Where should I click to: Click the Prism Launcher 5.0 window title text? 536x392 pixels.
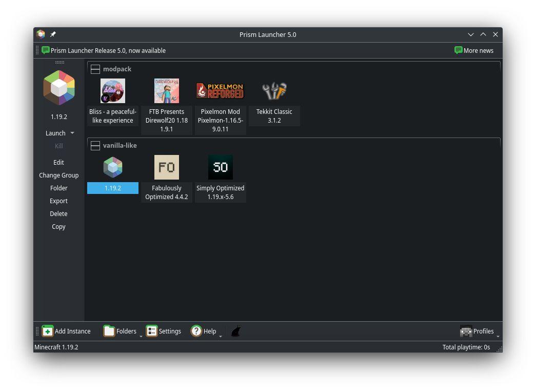268,34
